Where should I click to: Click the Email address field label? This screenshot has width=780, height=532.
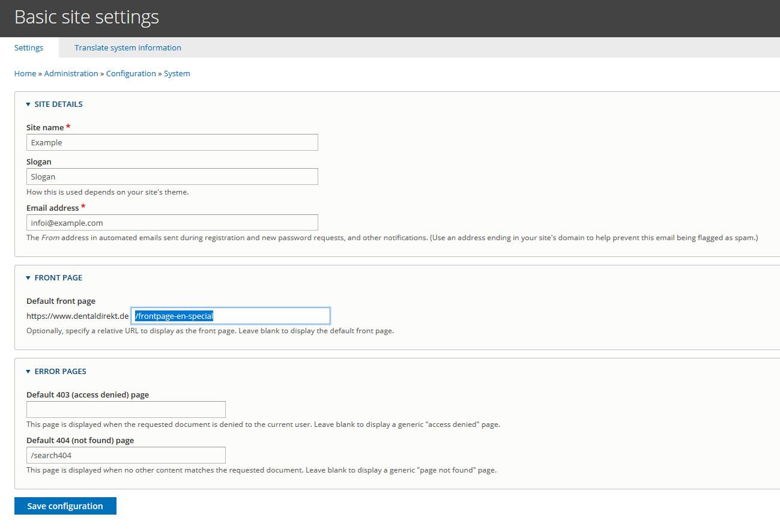[x=52, y=207]
